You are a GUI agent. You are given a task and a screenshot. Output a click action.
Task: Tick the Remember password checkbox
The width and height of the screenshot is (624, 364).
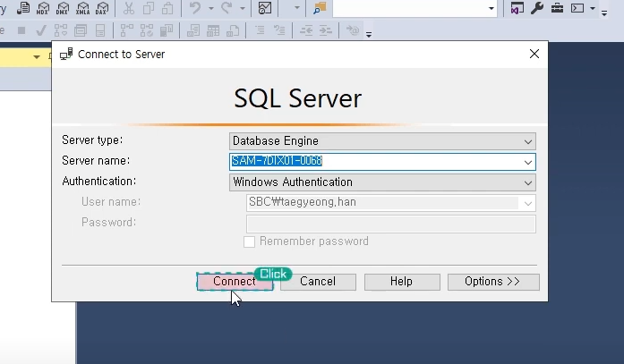pos(249,241)
